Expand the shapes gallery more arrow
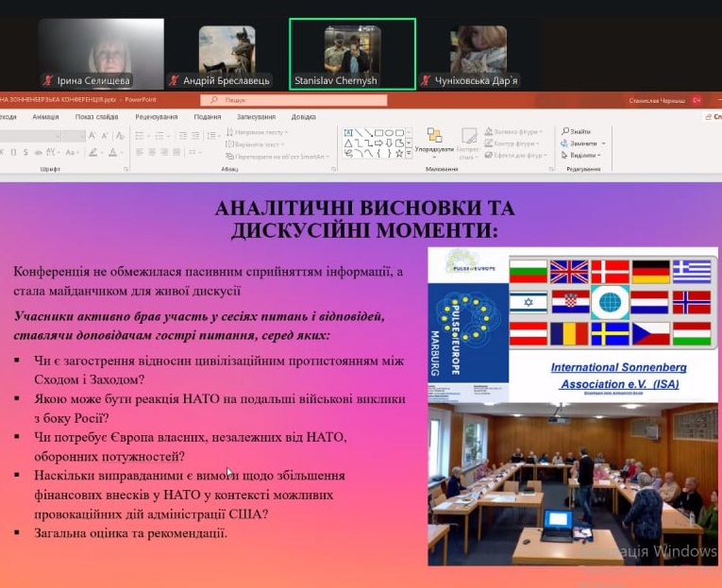 (410, 153)
